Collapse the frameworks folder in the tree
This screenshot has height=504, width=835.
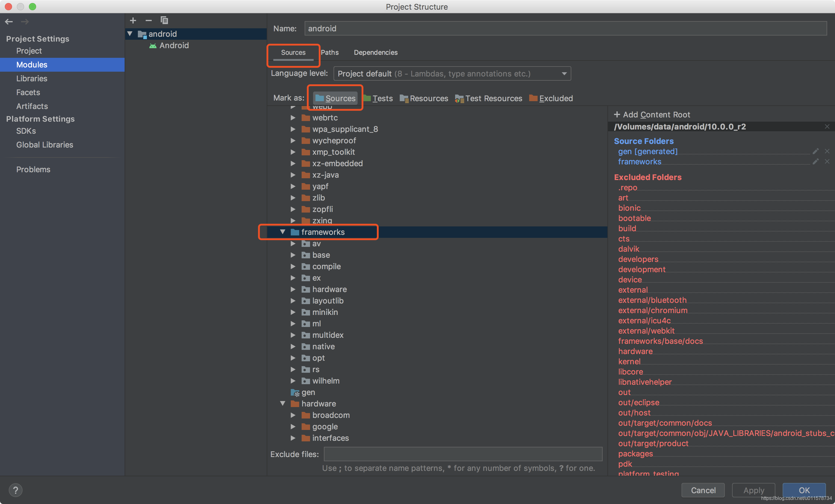(x=283, y=232)
